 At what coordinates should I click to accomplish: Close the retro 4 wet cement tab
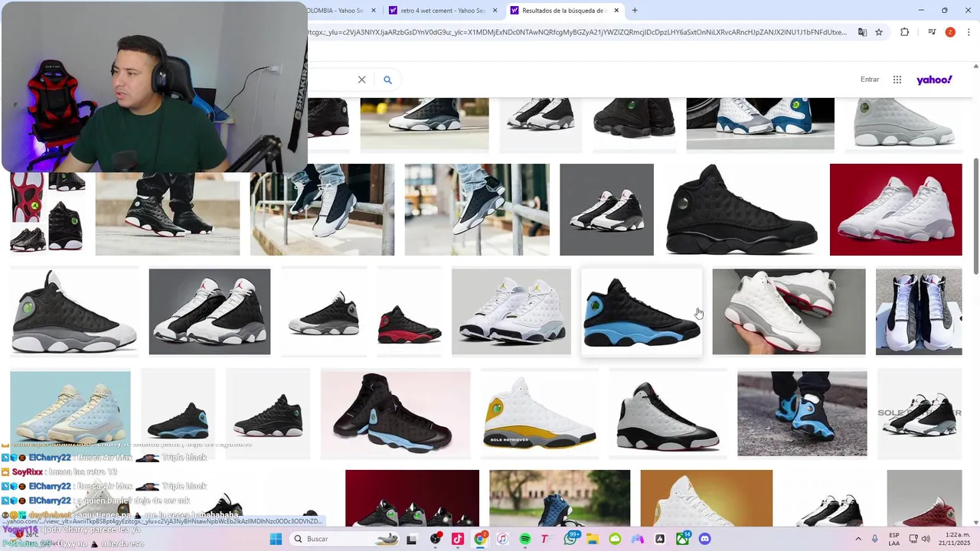pyautogui.click(x=495, y=11)
